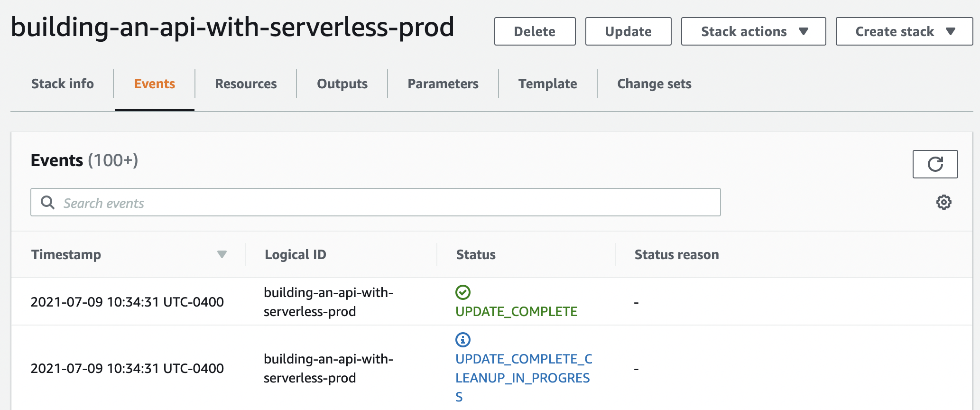Image resolution: width=980 pixels, height=410 pixels.
Task: Click the Status reason column header
Action: (676, 254)
